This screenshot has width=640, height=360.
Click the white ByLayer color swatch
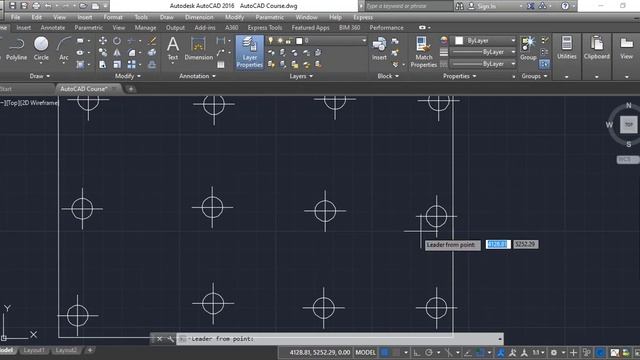[459, 40]
